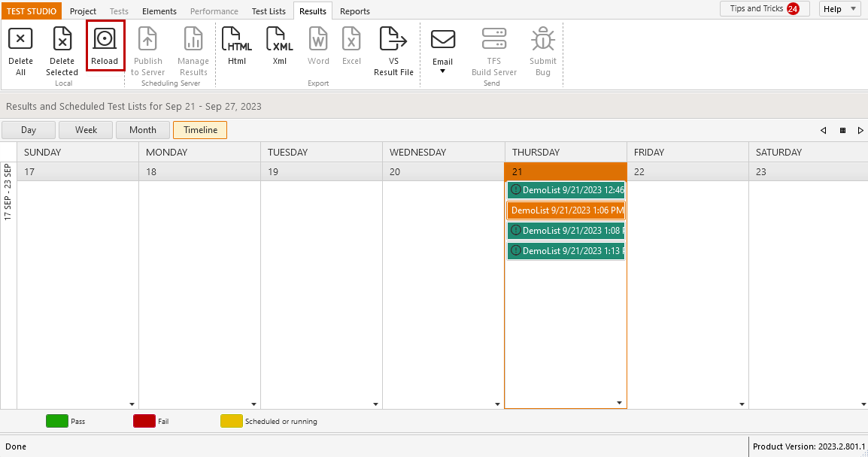Screen dimensions: 868x457
Task: Switch to the Test Lists tab
Action: click(269, 11)
